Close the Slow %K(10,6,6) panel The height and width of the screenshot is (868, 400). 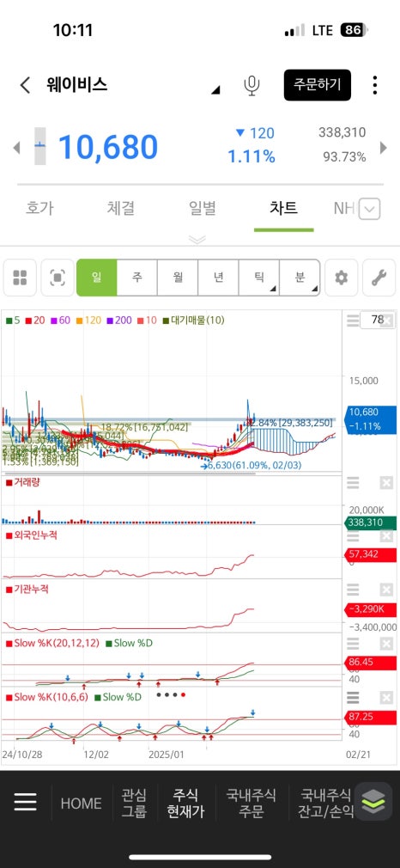click(386, 698)
